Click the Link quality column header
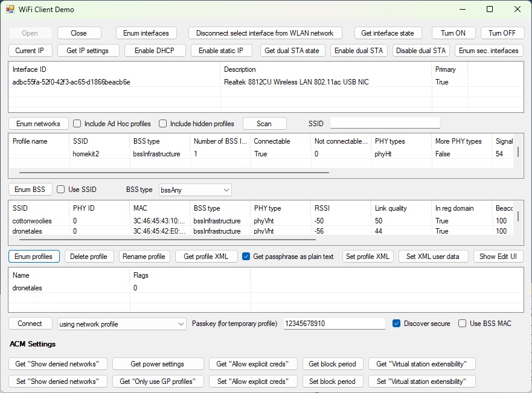Viewport: 532px width, 393px height. (389, 208)
